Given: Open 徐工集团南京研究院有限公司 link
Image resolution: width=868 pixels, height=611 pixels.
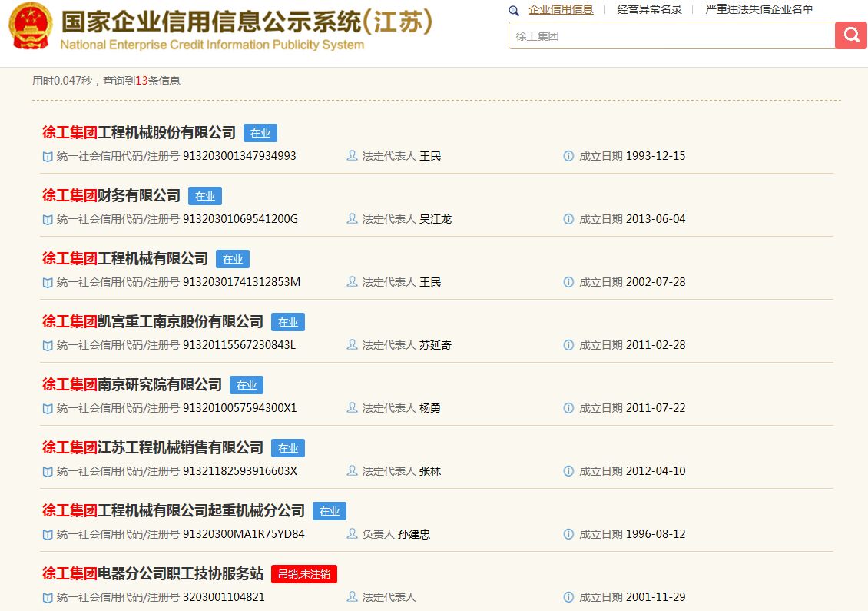Looking at the screenshot, I should tap(132, 385).
